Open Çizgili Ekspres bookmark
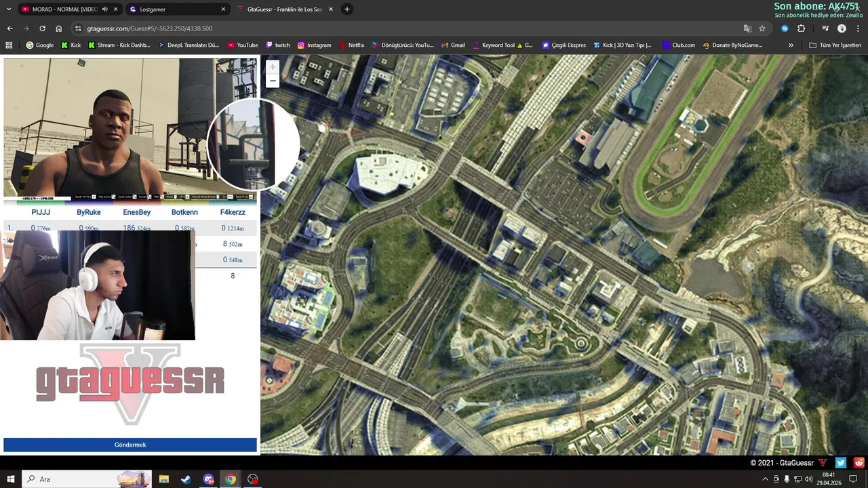 (x=564, y=45)
